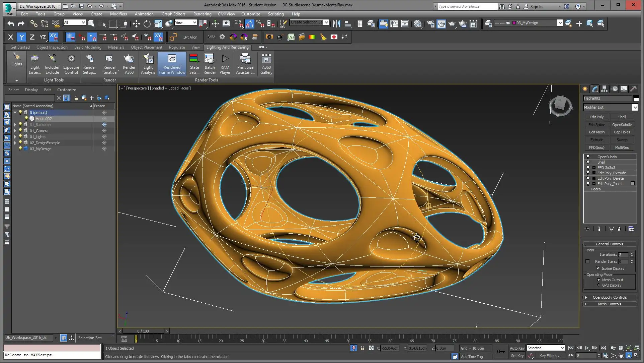Image resolution: width=644 pixels, height=363 pixels.
Task: Expand the Mesh Controls rollout
Action: click(609, 304)
